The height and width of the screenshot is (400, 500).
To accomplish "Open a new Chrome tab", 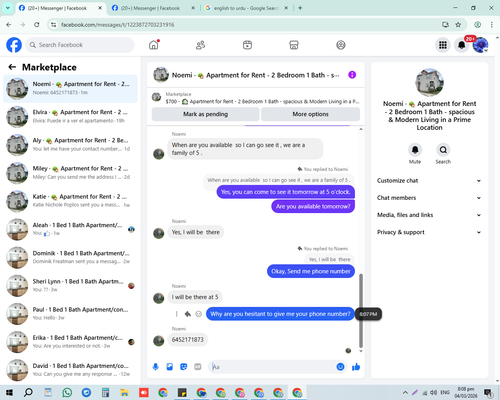I will pyautogui.click(x=300, y=8).
